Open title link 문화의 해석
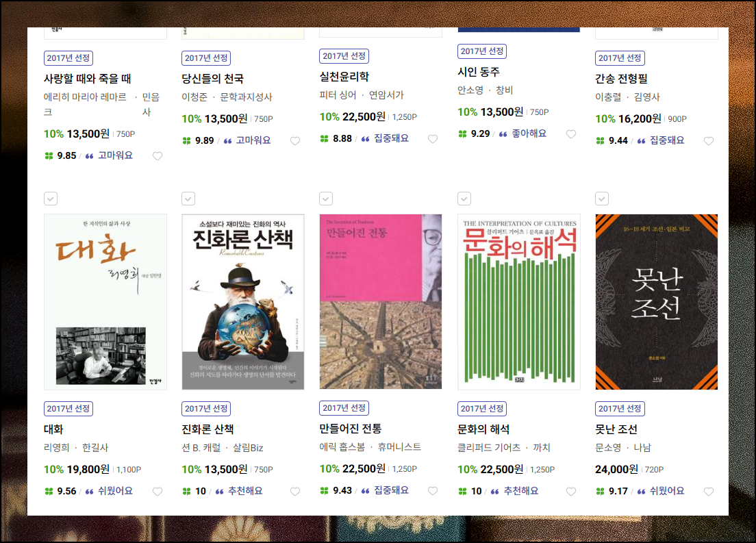 (483, 429)
